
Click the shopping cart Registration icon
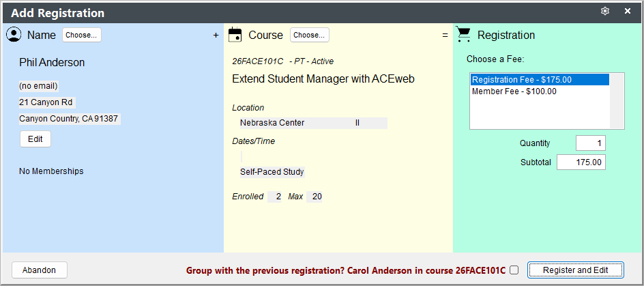463,35
